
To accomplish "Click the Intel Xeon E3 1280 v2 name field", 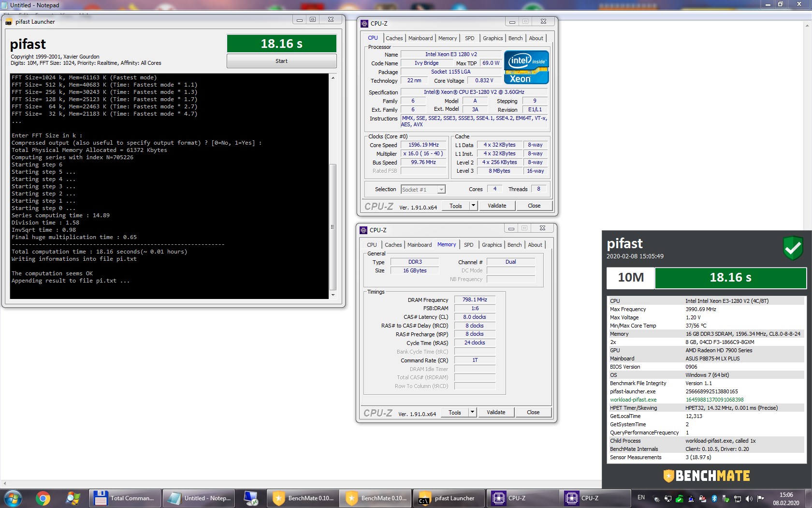I will [x=451, y=54].
